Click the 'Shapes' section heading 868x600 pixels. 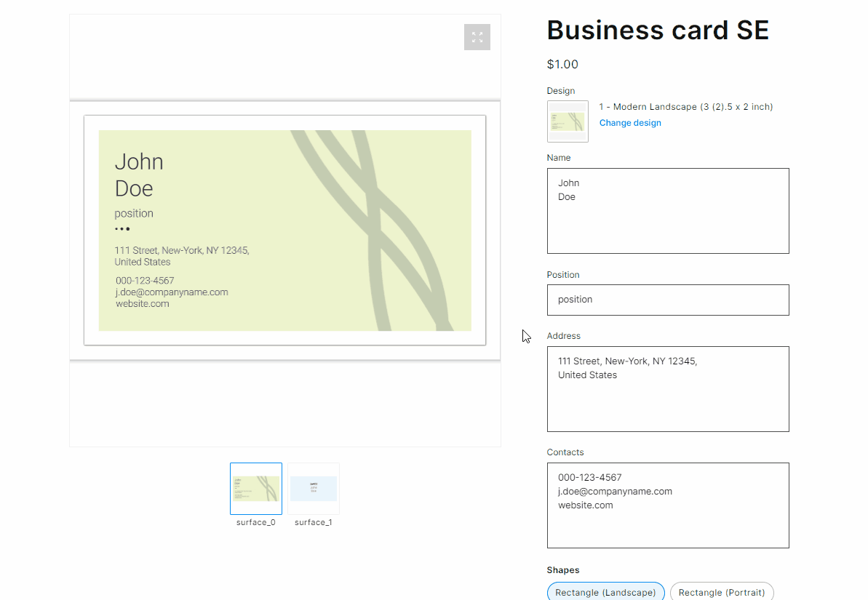click(563, 570)
